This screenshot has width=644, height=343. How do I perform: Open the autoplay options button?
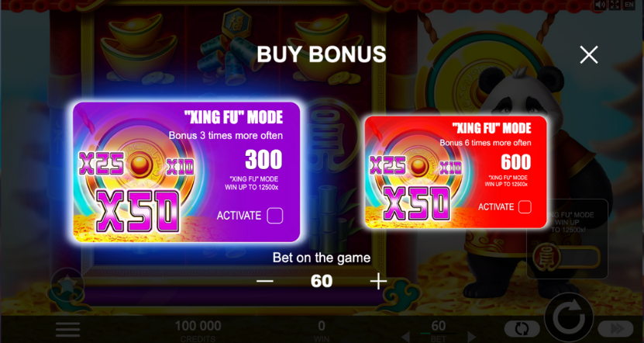tap(522, 329)
